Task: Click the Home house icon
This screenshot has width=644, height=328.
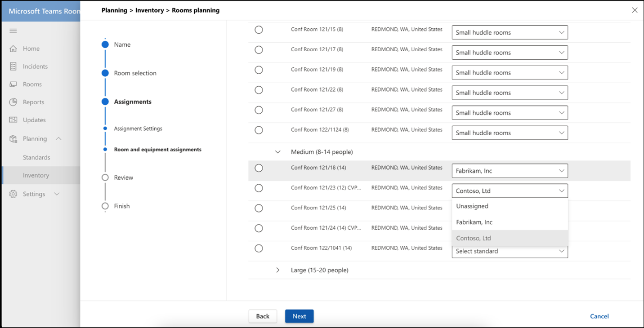Action: pos(13,49)
